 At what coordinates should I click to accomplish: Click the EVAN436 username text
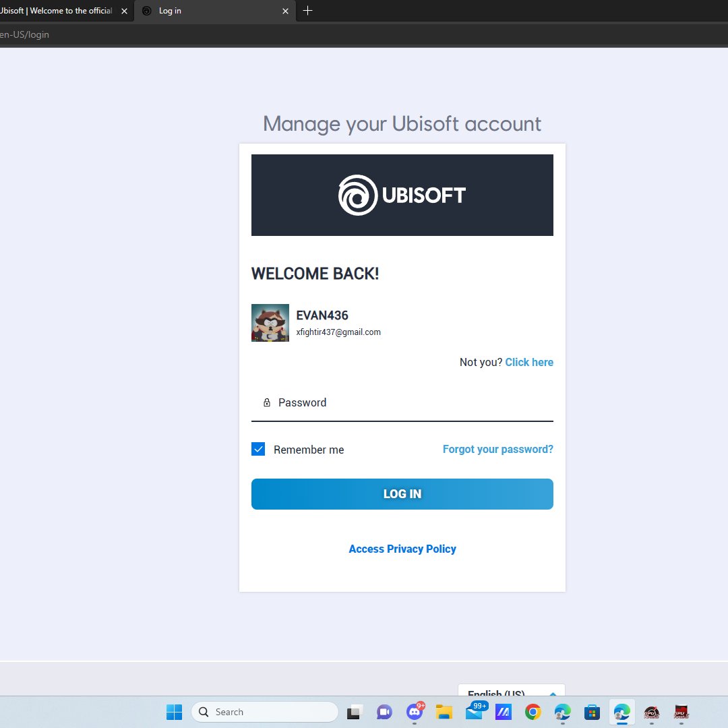click(x=322, y=315)
